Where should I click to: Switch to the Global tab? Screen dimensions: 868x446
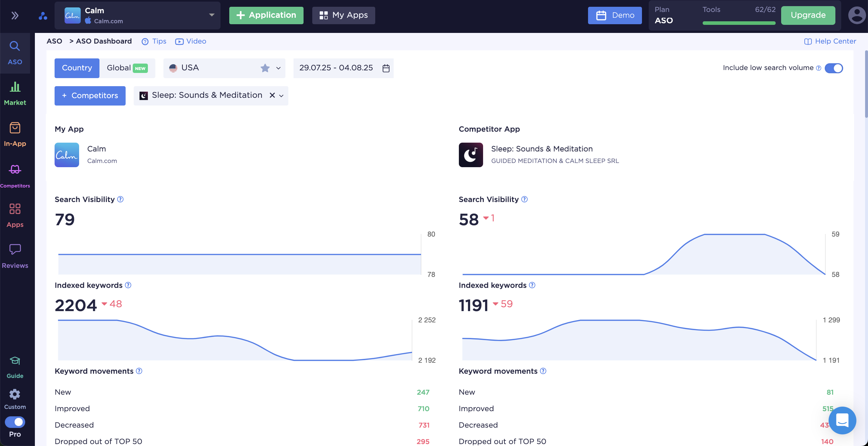click(127, 68)
